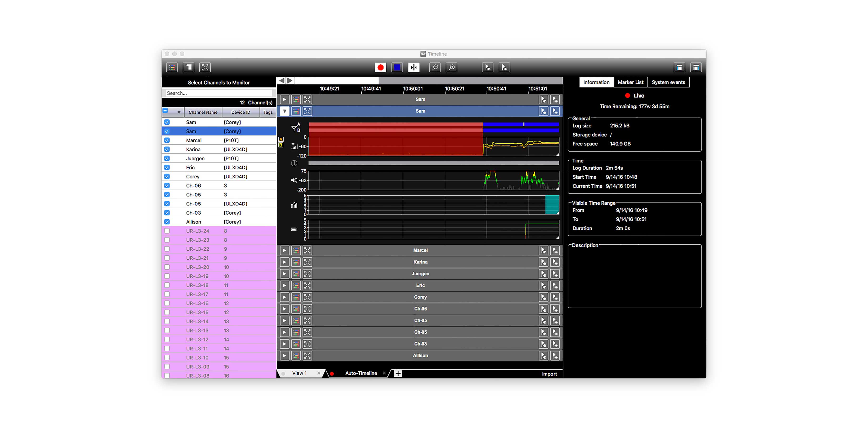Screen dimensions: 868x434
Task: Uncheck the Allison channel checkbox
Action: (x=167, y=222)
